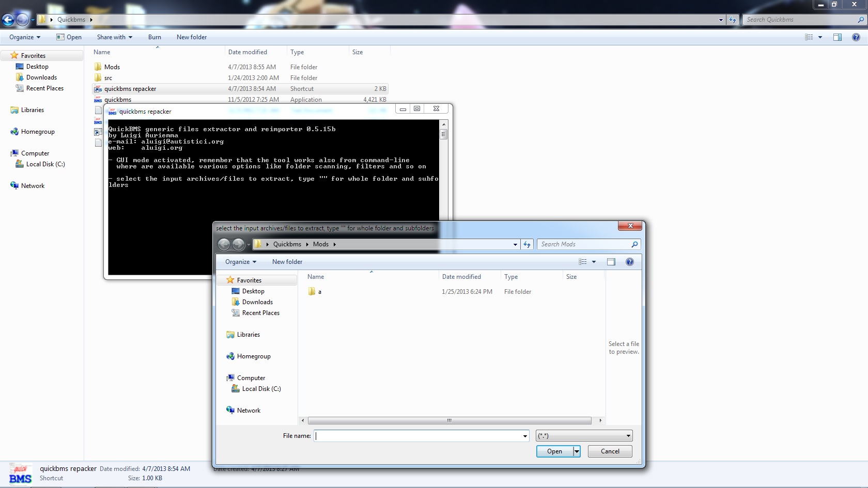
Task: Open folder 'a' in the file list
Action: [319, 292]
